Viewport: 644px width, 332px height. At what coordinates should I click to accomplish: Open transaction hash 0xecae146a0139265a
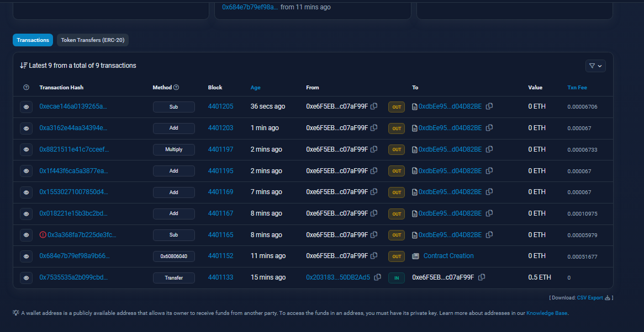coord(73,106)
